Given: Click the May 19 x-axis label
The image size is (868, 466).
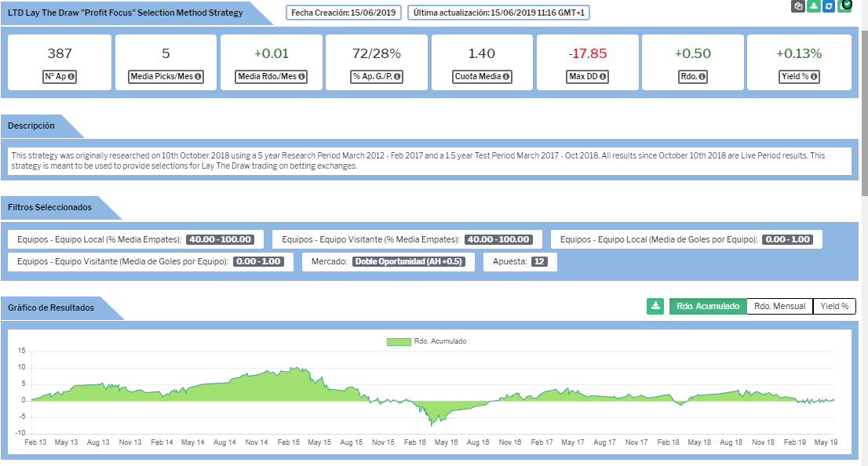Looking at the screenshot, I should pyautogui.click(x=826, y=442).
